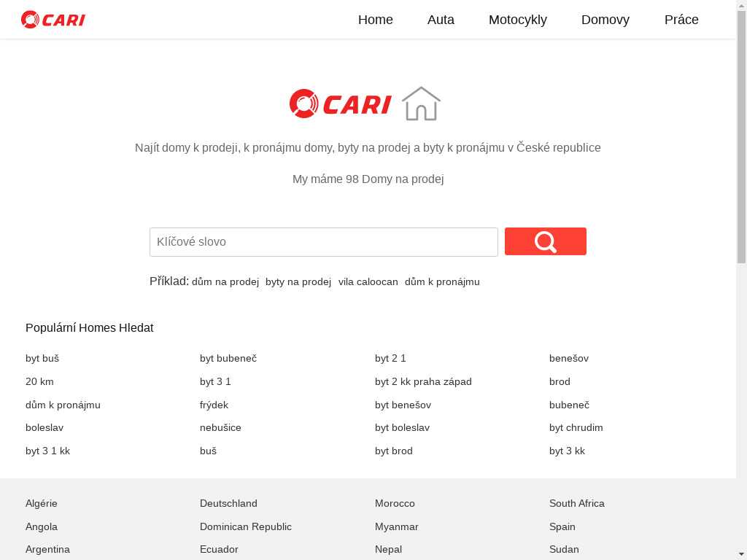This screenshot has height=560, width=747.
Task: Open the Angola country link
Action: (42, 526)
